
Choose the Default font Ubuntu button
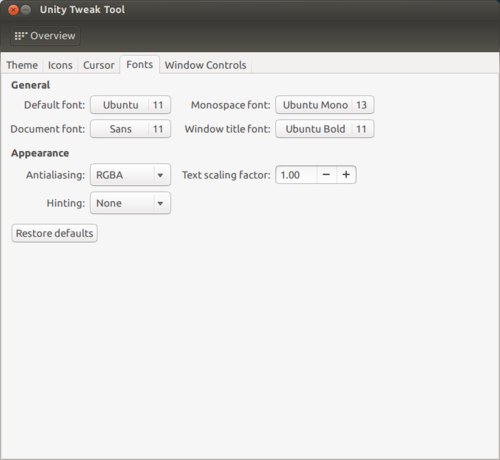(130, 105)
